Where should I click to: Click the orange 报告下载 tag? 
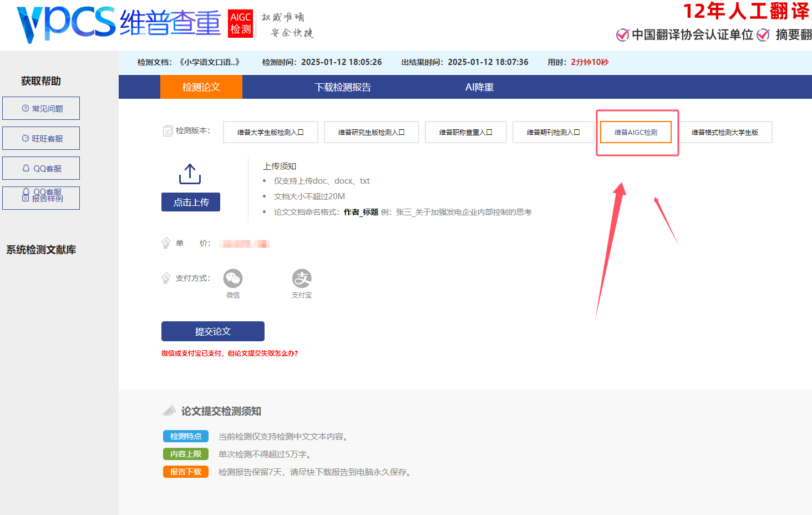click(186, 472)
